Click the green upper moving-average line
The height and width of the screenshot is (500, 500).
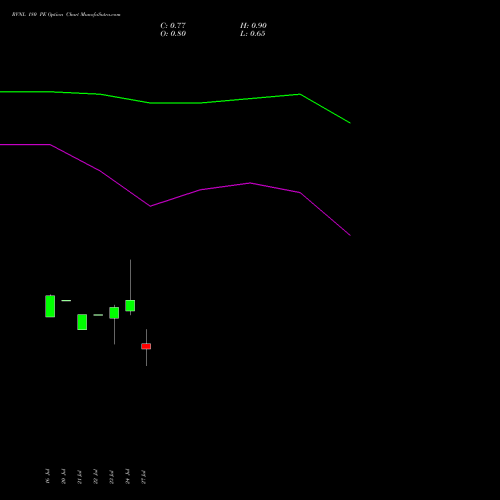[175, 102]
